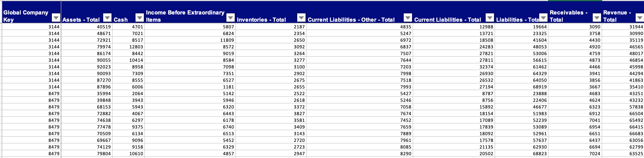
Task: Click the Income cell with value 6740
Action: tap(190, 127)
